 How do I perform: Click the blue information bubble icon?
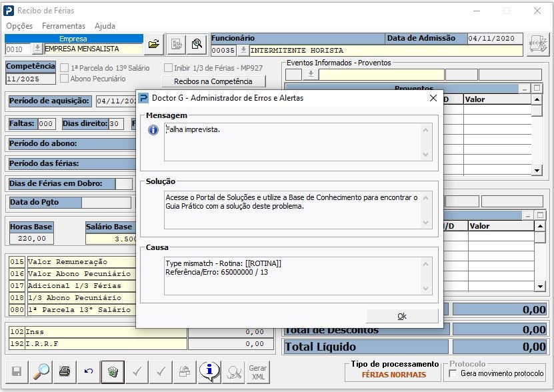coord(209,371)
